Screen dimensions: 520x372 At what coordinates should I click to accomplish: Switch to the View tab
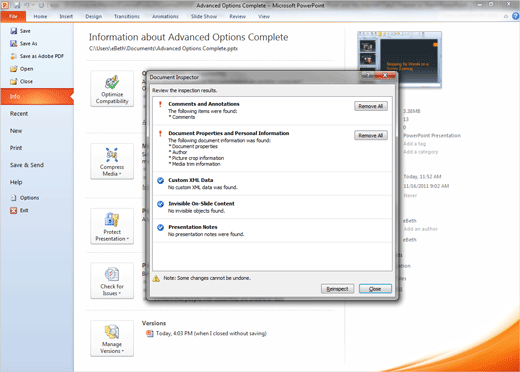coord(264,16)
